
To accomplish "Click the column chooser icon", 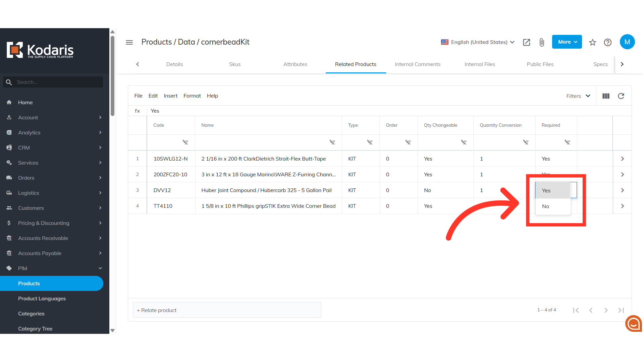I will 606,96.
